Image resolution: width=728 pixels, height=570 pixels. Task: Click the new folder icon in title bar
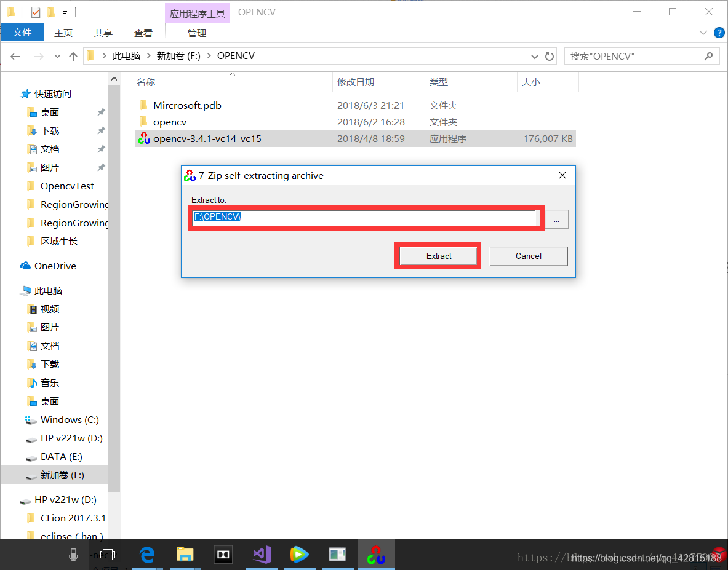coord(52,12)
